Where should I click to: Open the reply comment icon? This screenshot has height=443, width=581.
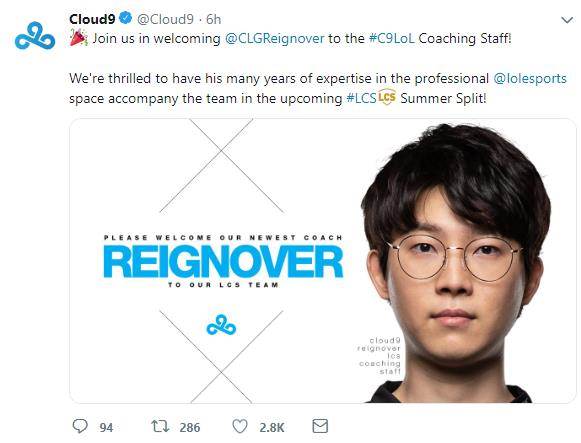(80, 426)
